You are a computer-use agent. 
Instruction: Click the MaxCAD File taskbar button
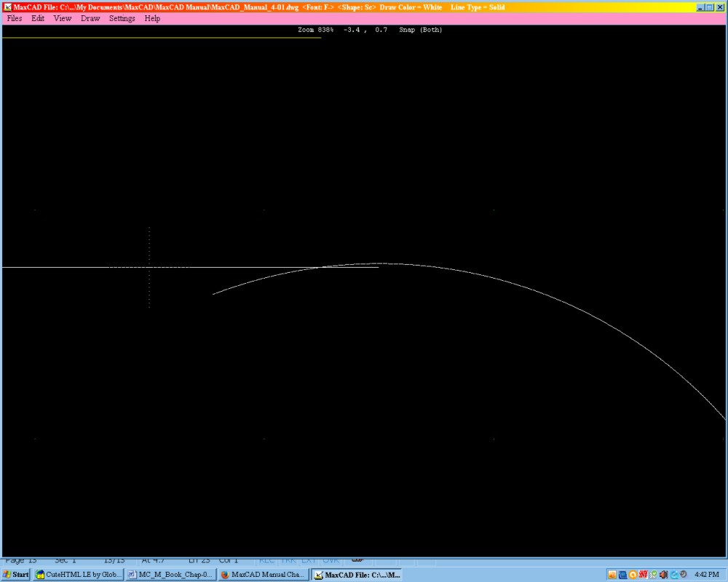[x=357, y=575]
